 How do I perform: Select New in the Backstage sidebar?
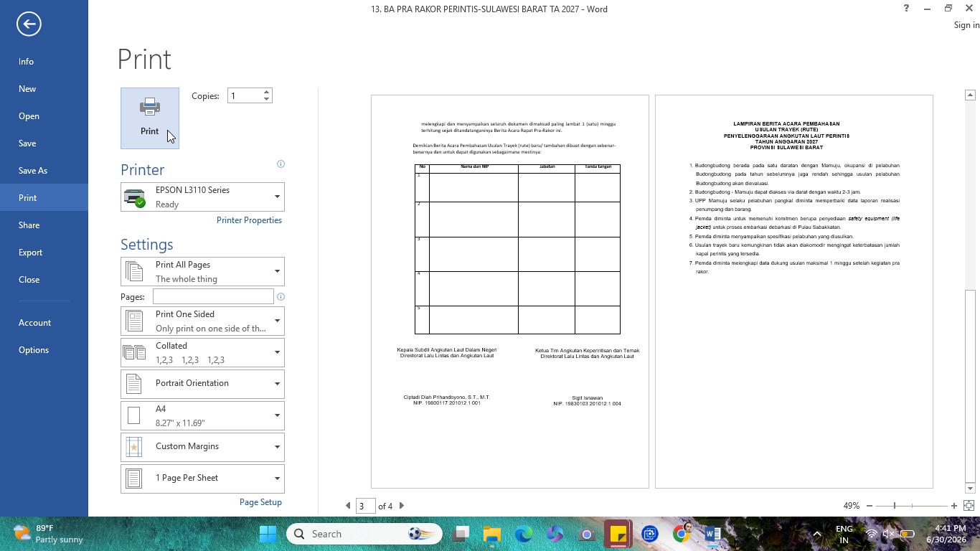44,89
